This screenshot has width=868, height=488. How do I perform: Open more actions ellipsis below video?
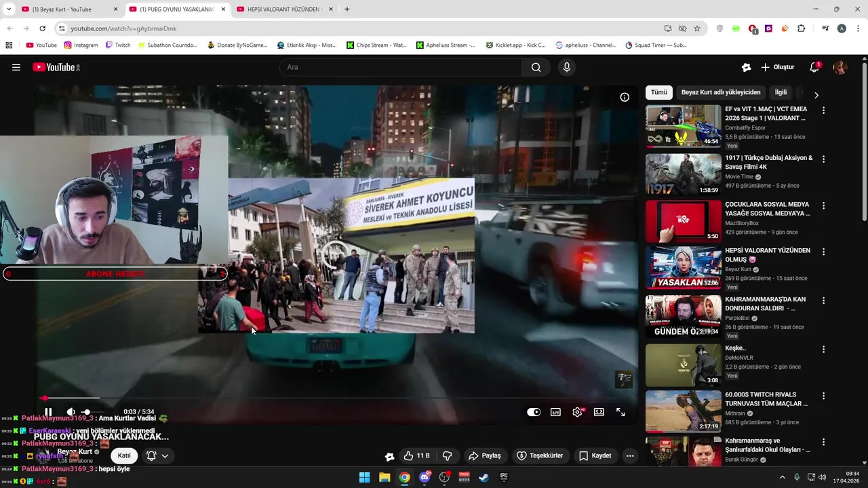click(x=630, y=456)
